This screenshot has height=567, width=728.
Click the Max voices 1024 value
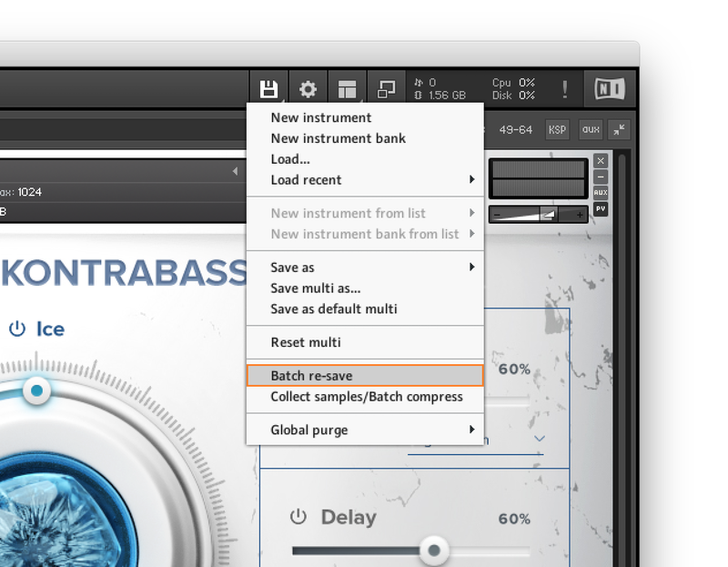pos(30,192)
